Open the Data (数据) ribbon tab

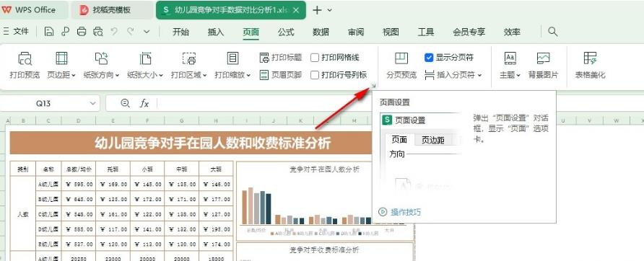[321, 32]
